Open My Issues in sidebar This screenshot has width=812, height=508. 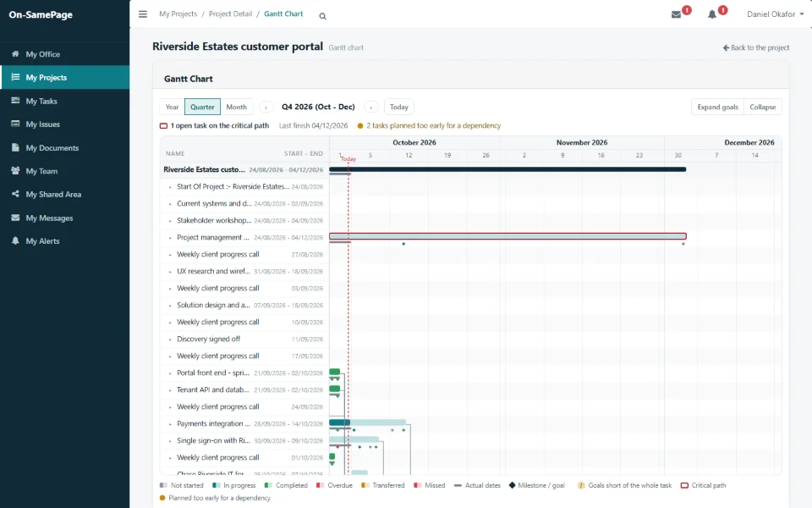65,124
